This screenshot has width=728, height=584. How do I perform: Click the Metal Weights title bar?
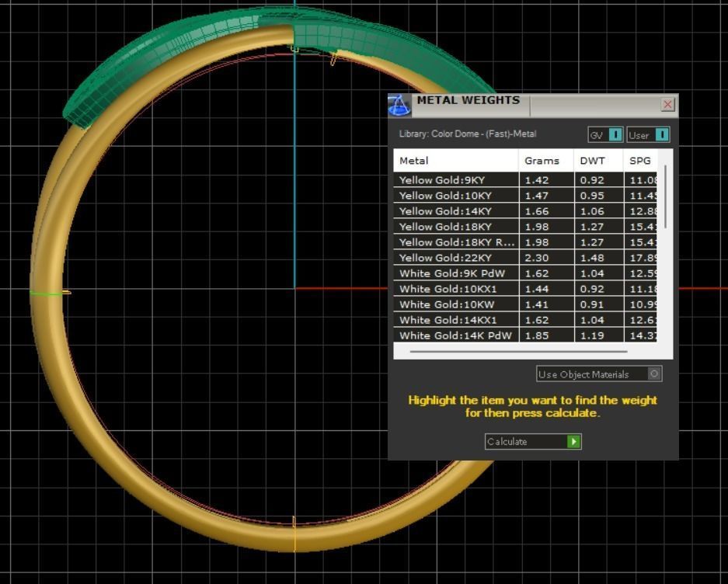click(534, 105)
